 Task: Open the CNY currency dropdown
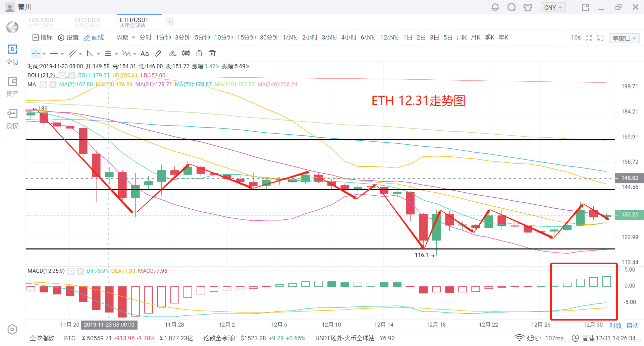pyautogui.click(x=553, y=7)
